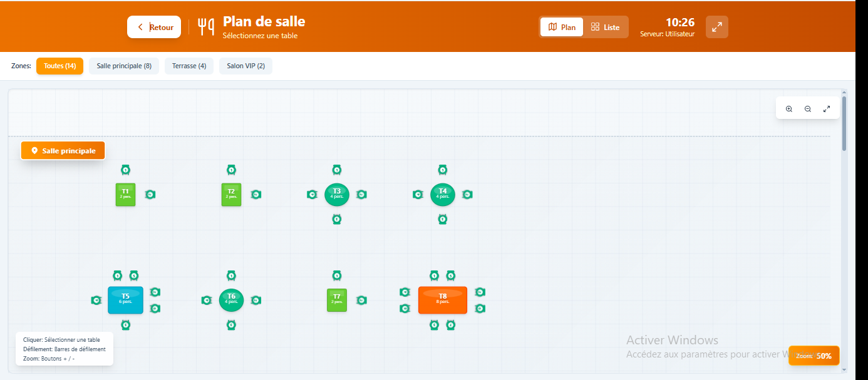Viewport: 868px width, 380px height.
Task: Click the Salle principale zone label
Action: coord(63,151)
